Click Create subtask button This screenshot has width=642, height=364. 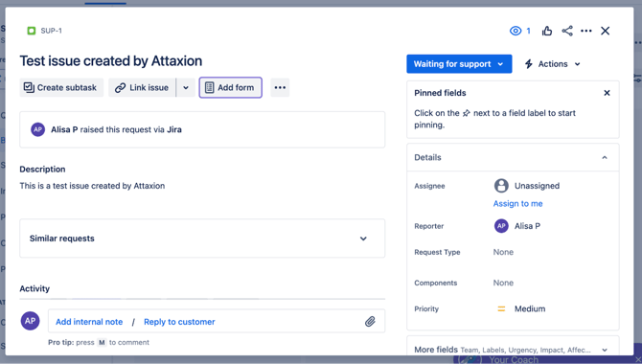[61, 87]
